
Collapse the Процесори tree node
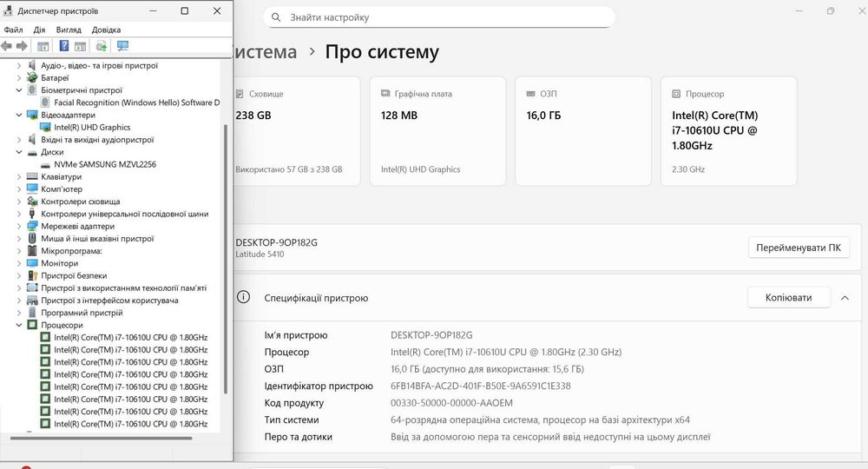coord(19,325)
